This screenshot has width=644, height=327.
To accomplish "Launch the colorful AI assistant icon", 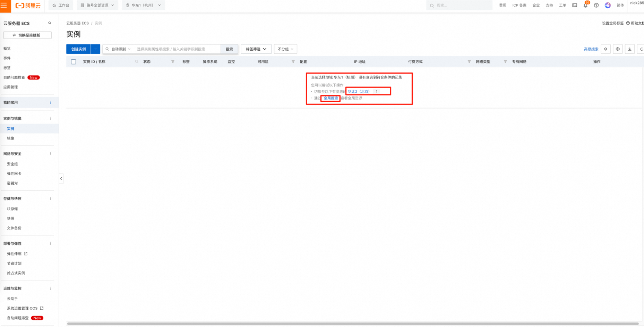I will (608, 5).
